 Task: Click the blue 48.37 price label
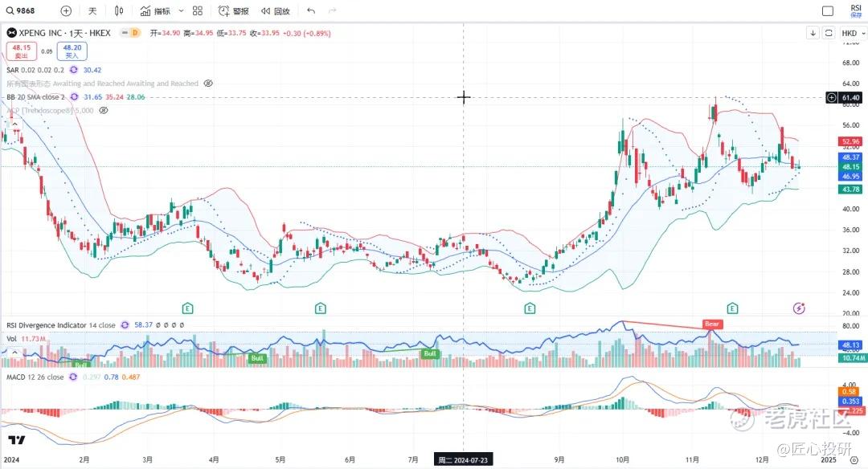click(x=850, y=157)
